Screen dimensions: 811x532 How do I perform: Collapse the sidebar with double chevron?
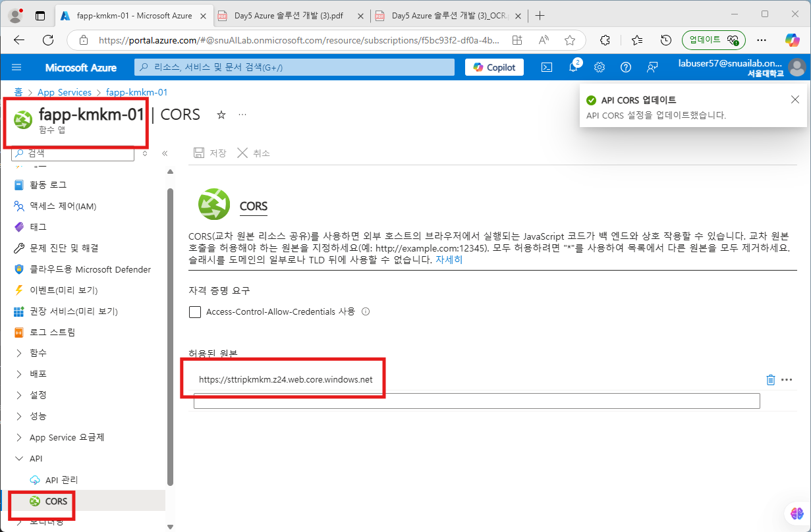tap(165, 153)
